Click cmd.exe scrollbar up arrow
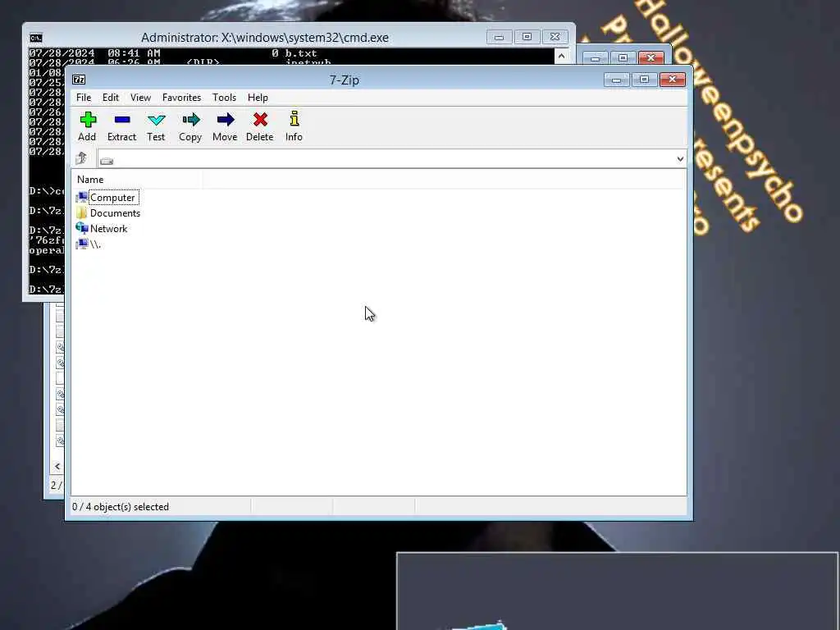 [561, 56]
